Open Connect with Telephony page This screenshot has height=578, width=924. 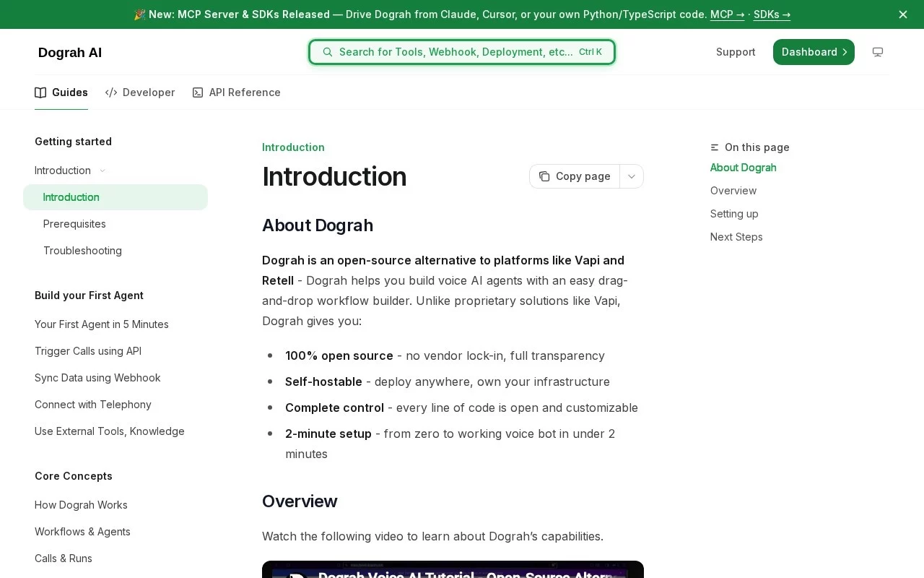click(93, 405)
